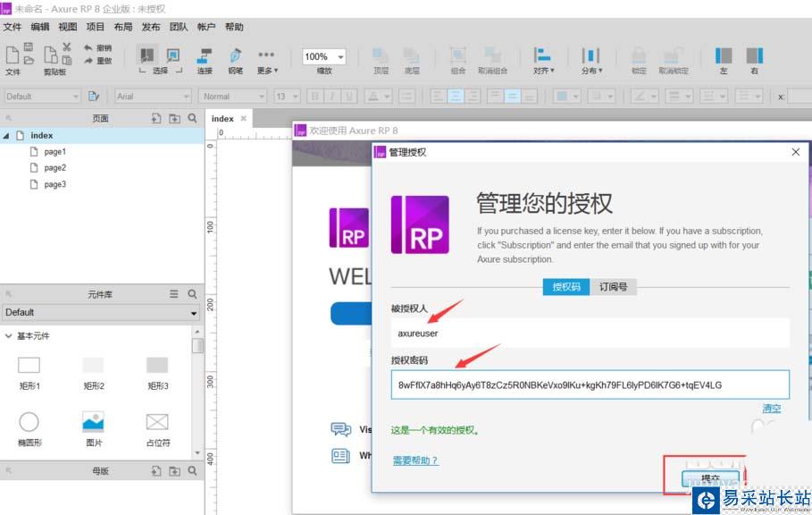Viewport: 812px width, 515px height.
Task: Click the Add Page icon in pages panel
Action: point(155,119)
